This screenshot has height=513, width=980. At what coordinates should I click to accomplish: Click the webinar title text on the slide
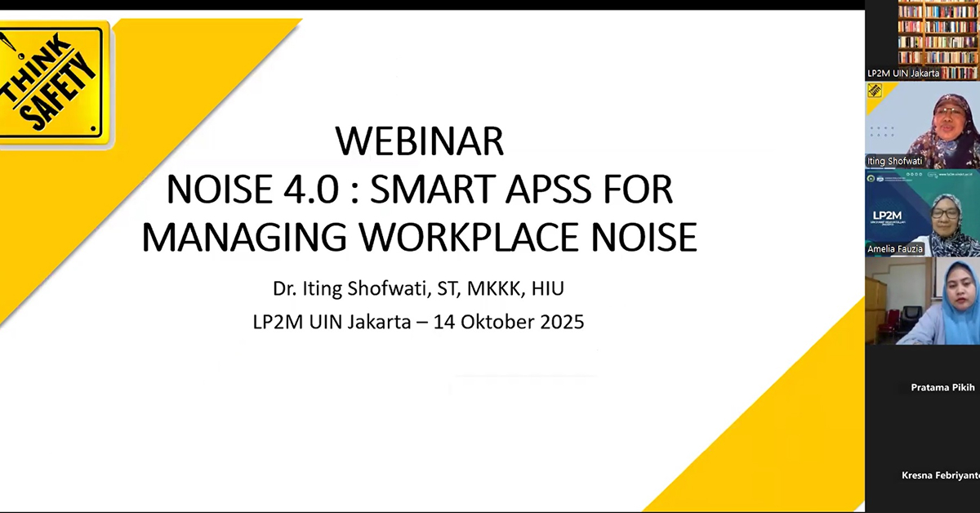(419, 188)
